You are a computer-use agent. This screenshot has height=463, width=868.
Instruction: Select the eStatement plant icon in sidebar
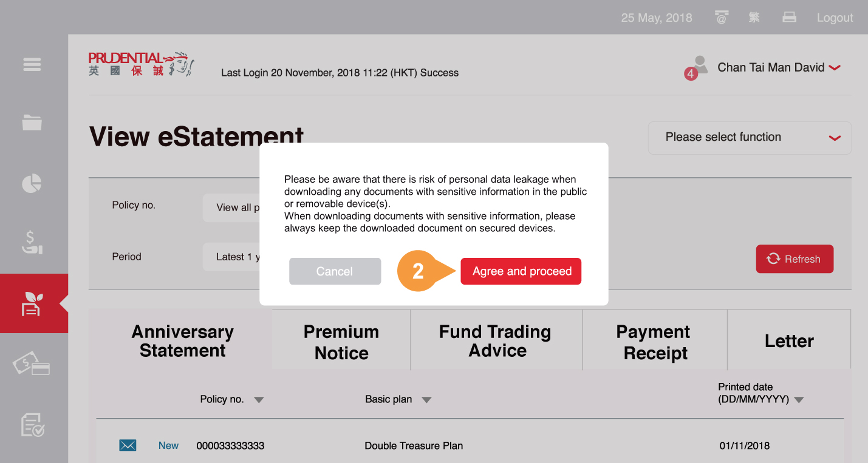click(32, 303)
